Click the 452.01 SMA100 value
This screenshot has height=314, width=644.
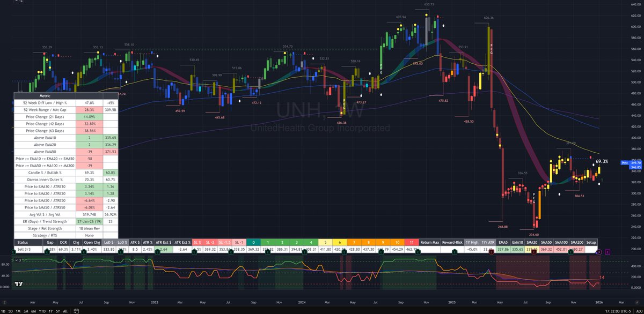(561, 250)
